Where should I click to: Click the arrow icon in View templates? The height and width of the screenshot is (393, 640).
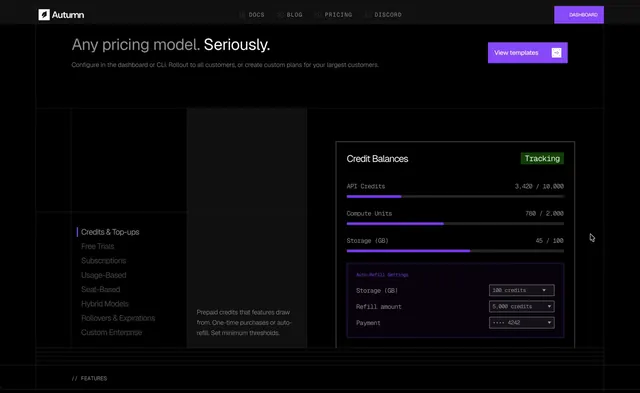[556, 53]
